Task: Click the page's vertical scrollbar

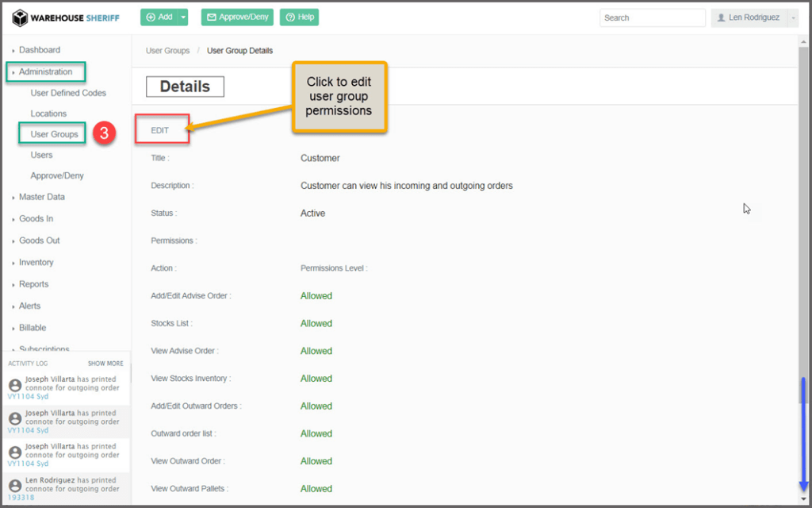Action: (x=803, y=238)
